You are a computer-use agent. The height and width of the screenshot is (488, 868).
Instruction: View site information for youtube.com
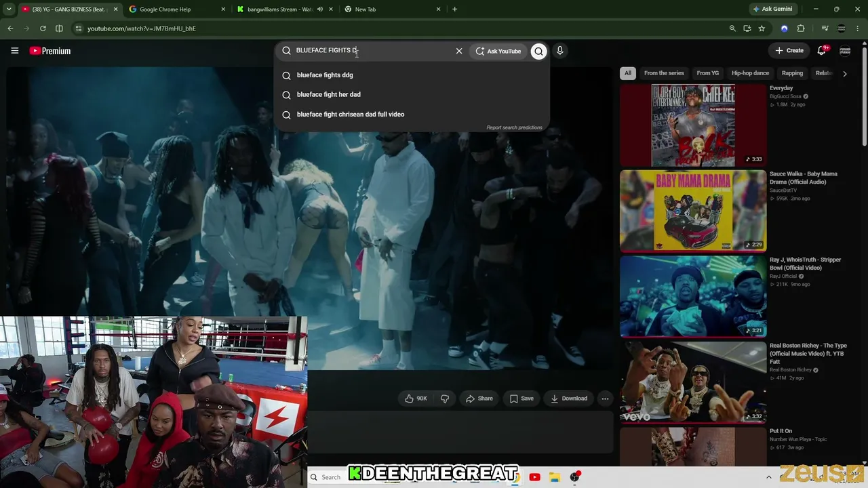coord(79,28)
